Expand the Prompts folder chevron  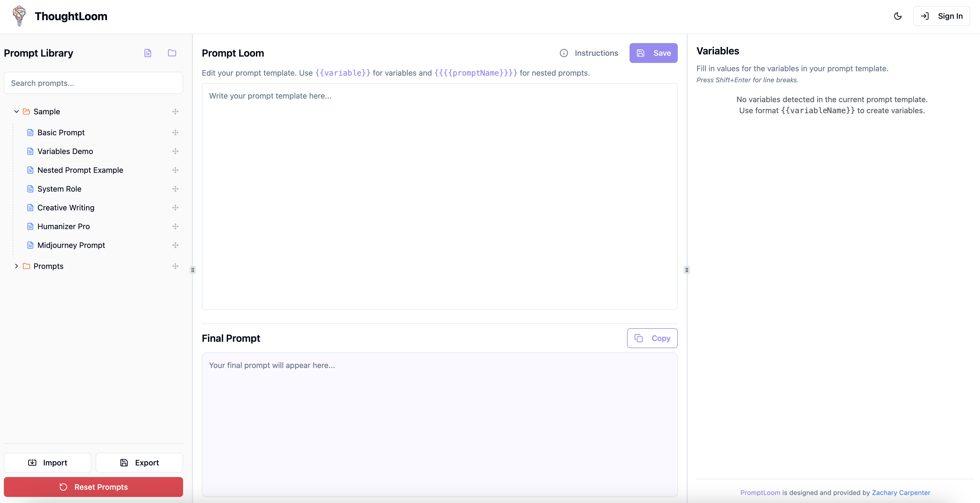click(x=16, y=266)
